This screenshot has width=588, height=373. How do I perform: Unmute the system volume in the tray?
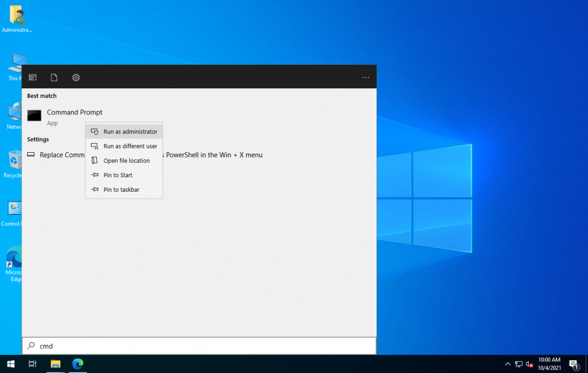click(x=529, y=363)
